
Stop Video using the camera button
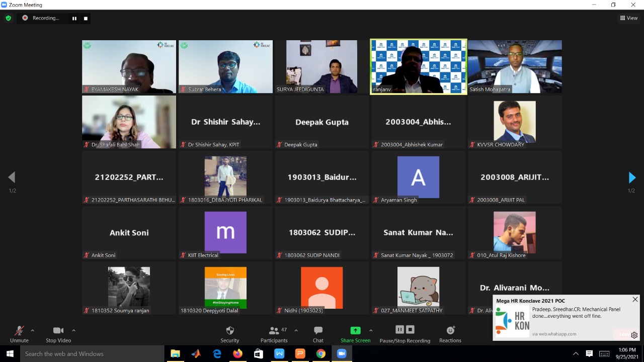pos(58,334)
